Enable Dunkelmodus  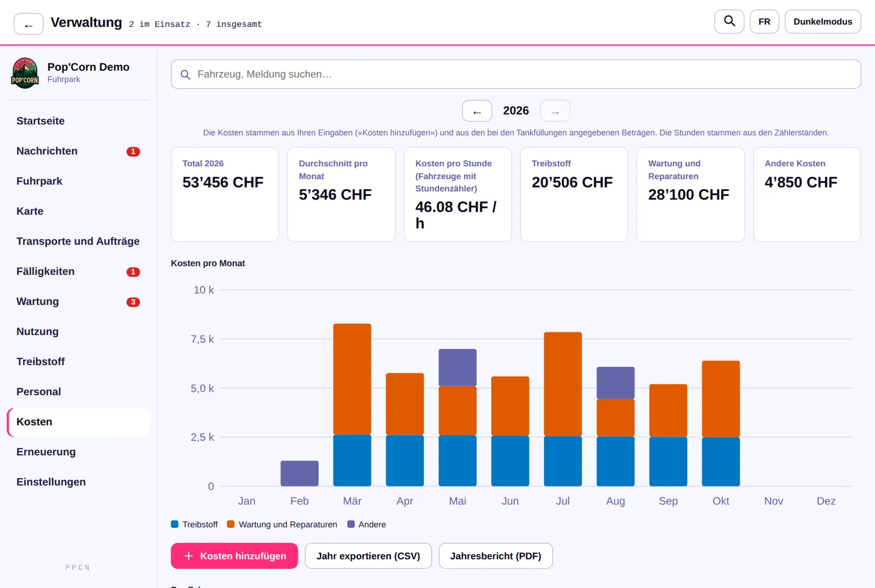pos(822,21)
